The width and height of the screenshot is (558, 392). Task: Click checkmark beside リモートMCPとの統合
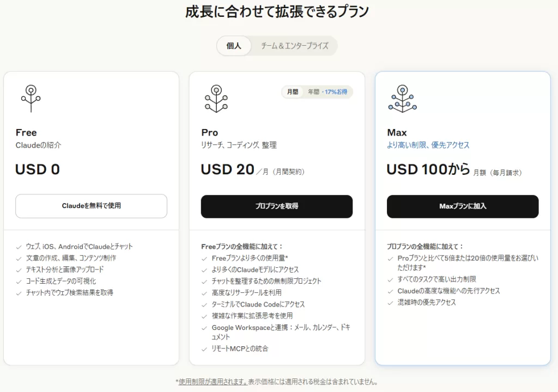coord(205,348)
